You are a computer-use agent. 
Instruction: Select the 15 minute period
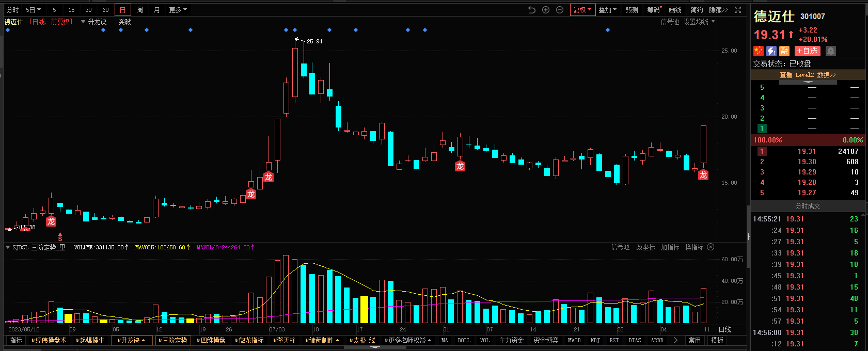point(71,10)
